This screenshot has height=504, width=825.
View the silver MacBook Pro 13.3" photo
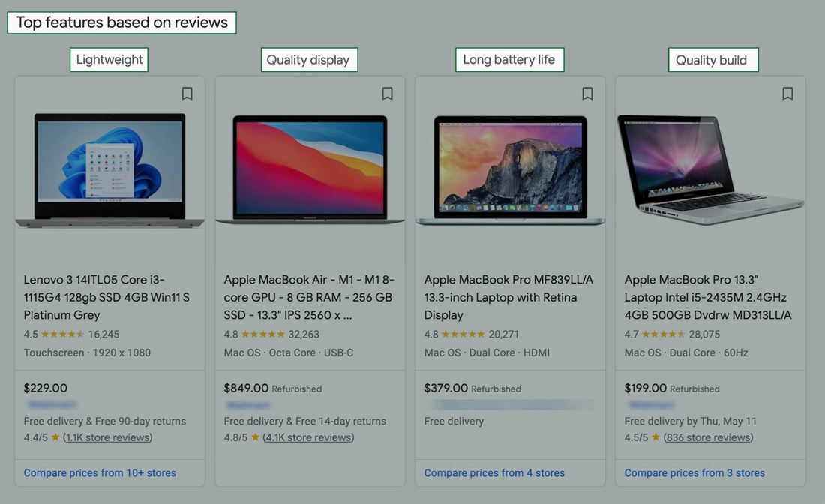[x=710, y=169]
